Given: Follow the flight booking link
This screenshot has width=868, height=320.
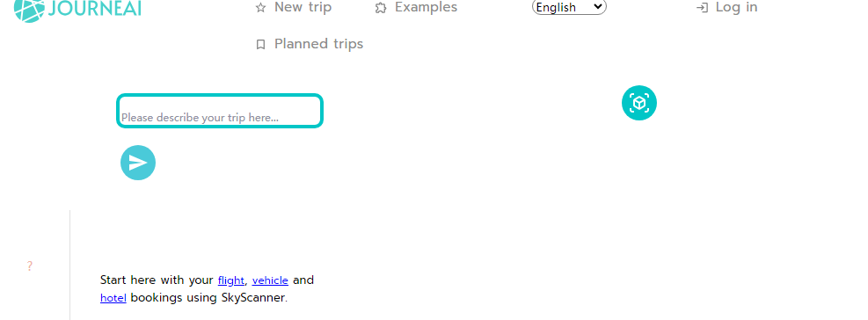Looking at the screenshot, I should pos(230,280).
